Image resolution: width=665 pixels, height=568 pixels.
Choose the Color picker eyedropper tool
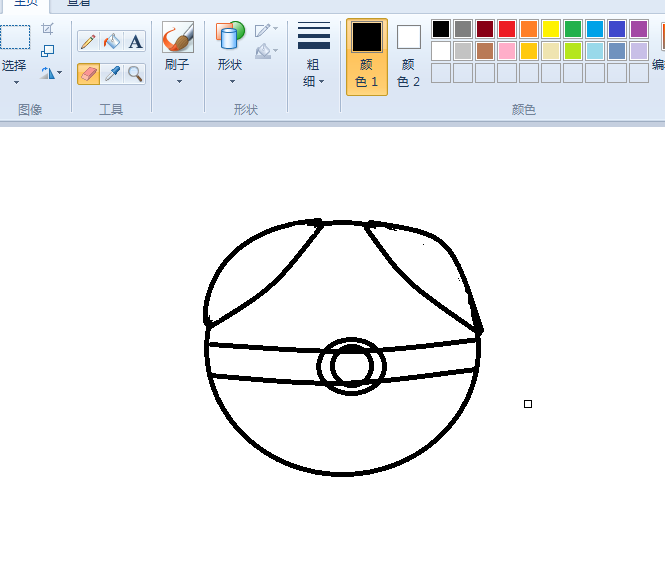[x=112, y=73]
